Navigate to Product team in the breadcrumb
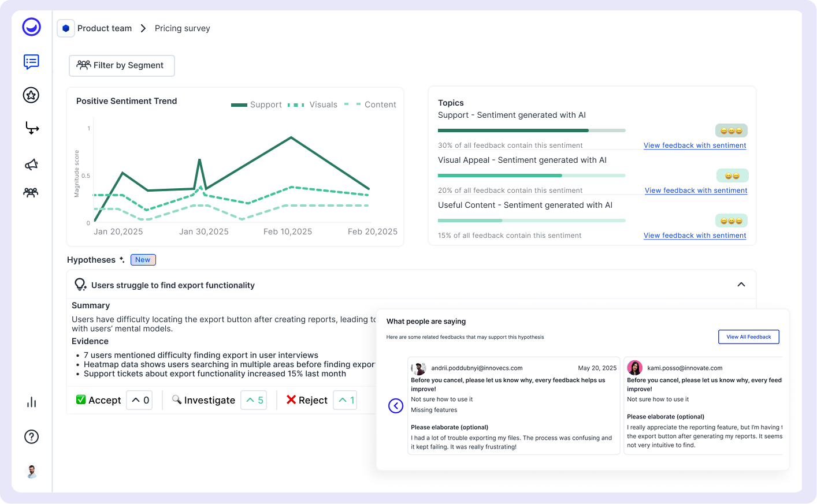The height and width of the screenshot is (504, 817). pyautogui.click(x=105, y=28)
